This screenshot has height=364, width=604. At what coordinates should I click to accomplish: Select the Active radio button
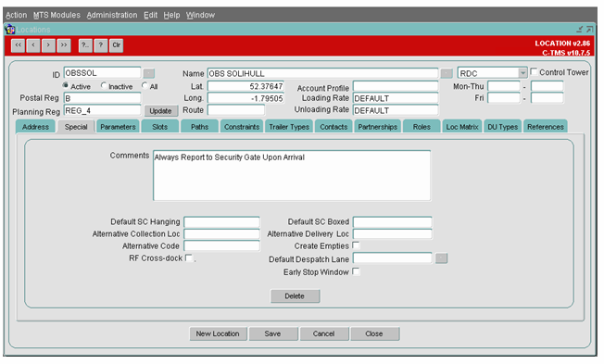pos(66,85)
